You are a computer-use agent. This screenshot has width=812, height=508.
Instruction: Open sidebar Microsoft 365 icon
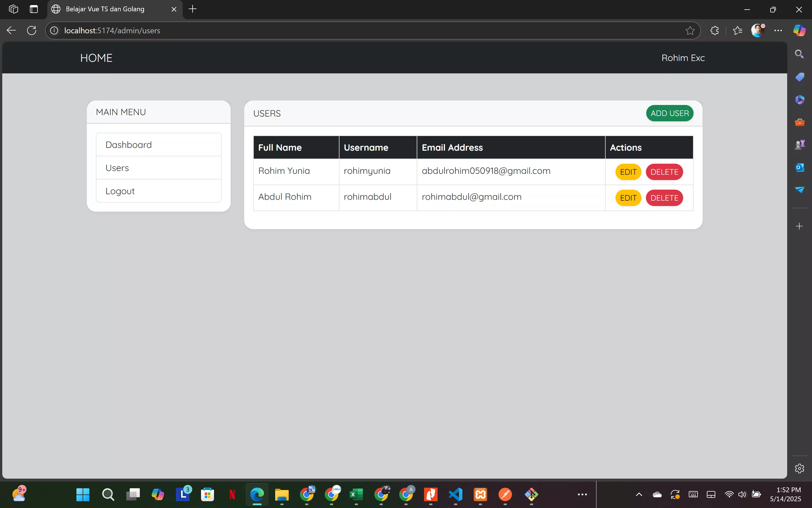click(x=800, y=100)
